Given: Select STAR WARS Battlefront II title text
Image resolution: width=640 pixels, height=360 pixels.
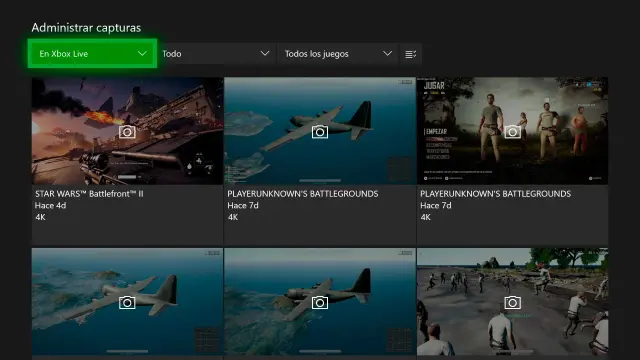Looking at the screenshot, I should [x=89, y=194].
